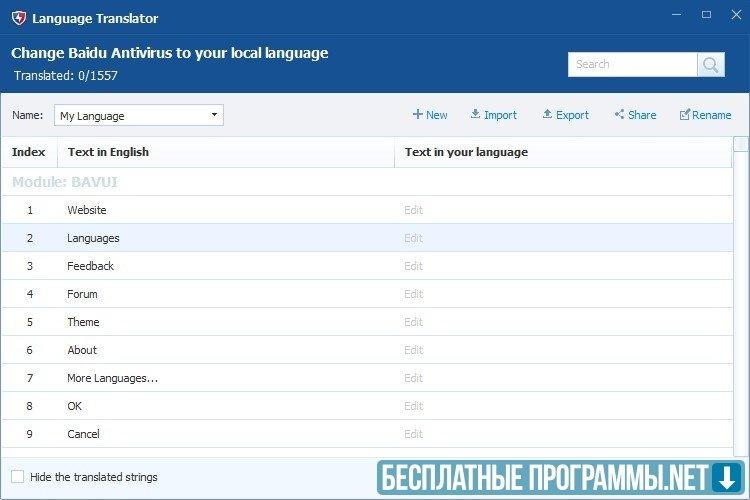Rename the current language
The width and height of the screenshot is (750, 500).
(x=706, y=115)
